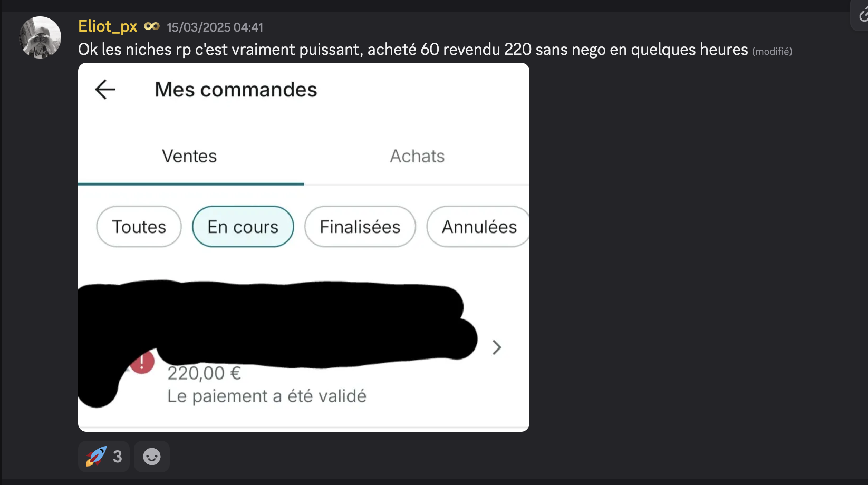The image size is (868, 485).
Task: Click Eliot_px's profile avatar
Action: 40,37
